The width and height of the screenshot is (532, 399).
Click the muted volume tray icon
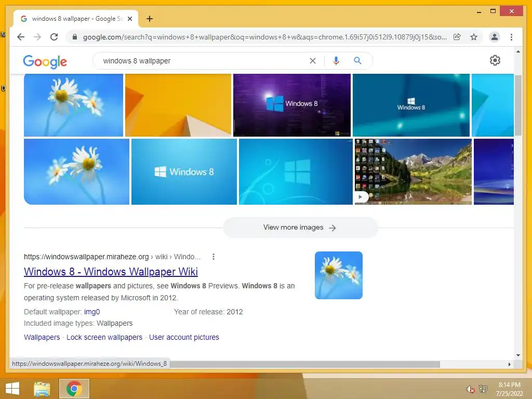tap(470, 390)
